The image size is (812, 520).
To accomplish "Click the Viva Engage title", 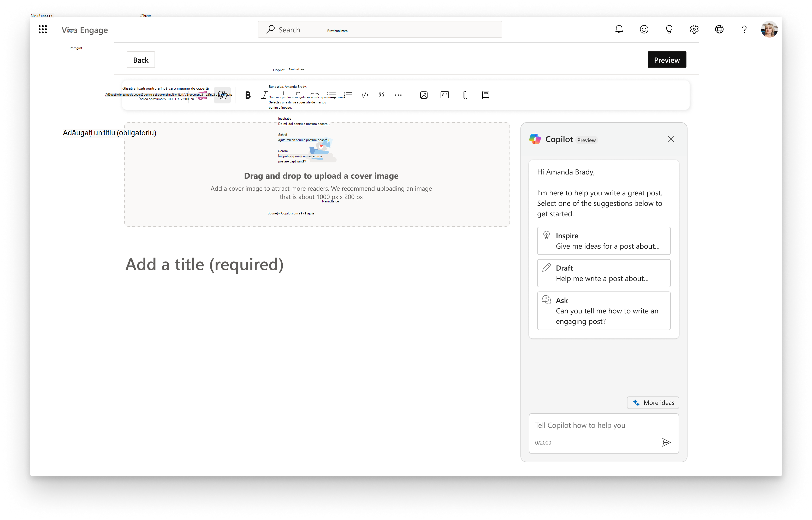I will point(85,30).
